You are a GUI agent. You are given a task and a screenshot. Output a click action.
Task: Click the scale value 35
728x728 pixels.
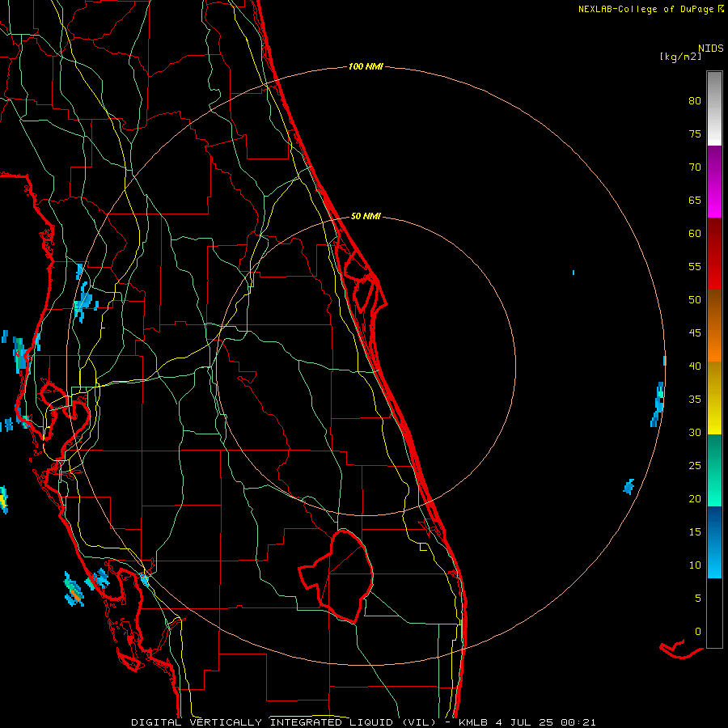(x=695, y=400)
